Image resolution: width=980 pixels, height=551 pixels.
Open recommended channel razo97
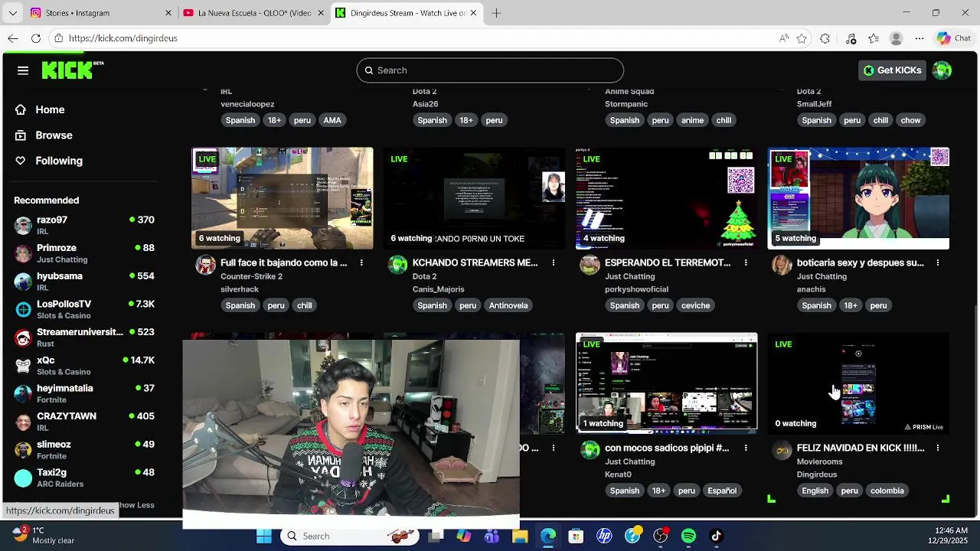coord(84,225)
